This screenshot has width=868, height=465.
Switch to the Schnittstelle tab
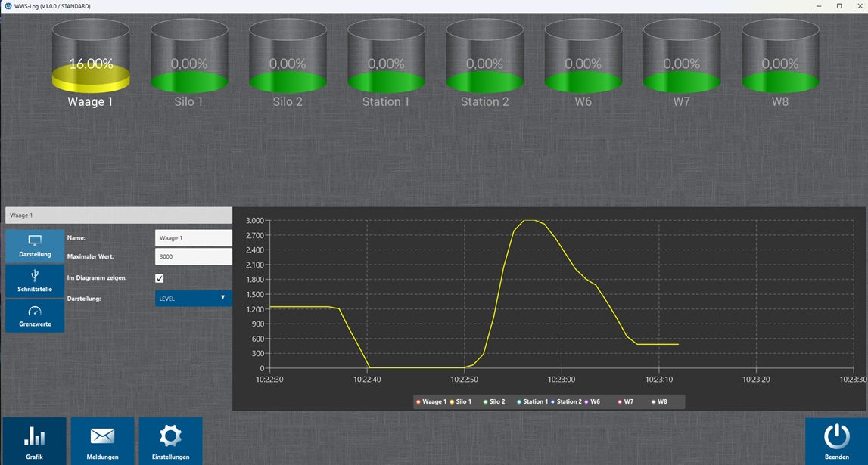35,281
